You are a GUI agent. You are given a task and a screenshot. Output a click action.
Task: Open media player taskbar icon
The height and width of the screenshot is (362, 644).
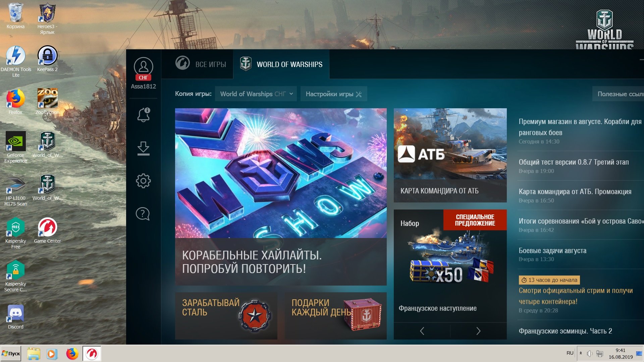[x=52, y=354]
